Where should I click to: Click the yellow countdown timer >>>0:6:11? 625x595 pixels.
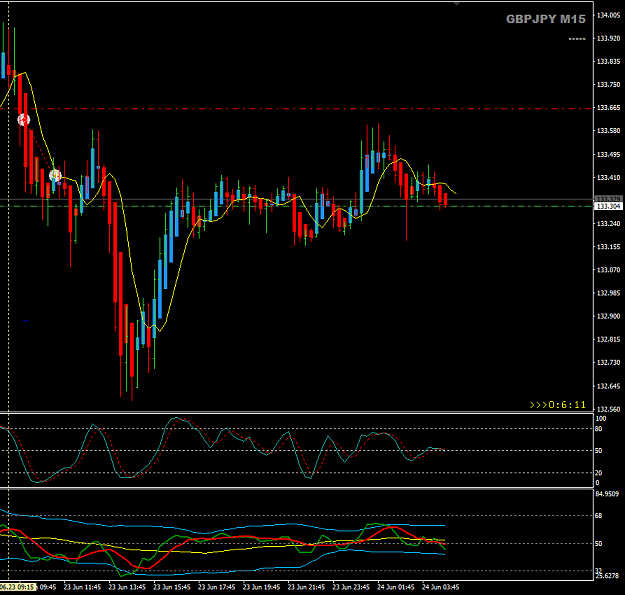tap(558, 405)
